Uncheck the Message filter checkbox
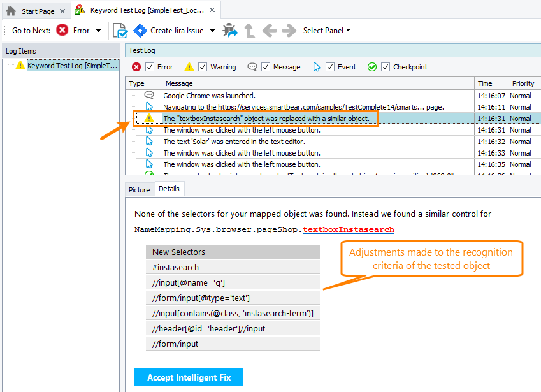The width and height of the screenshot is (541, 392). (266, 67)
